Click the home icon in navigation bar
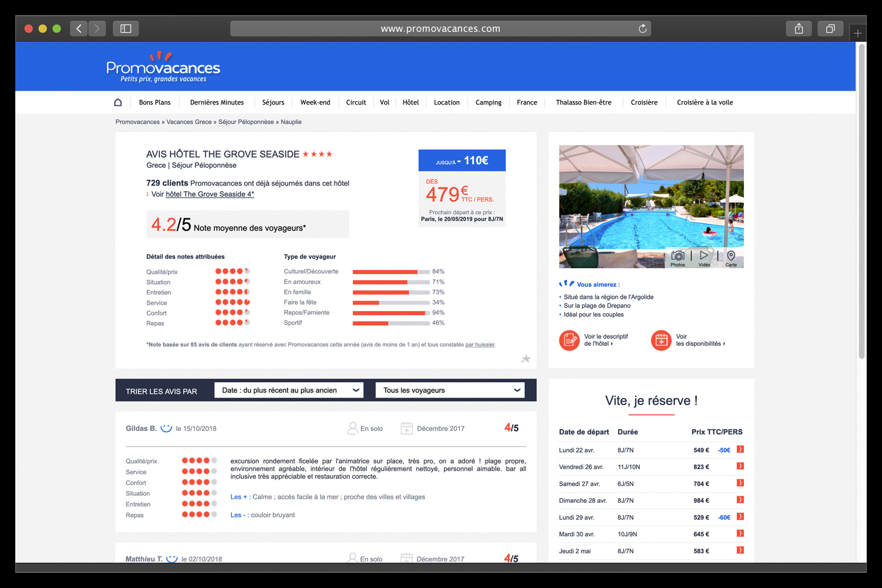Image resolution: width=882 pixels, height=588 pixels. 118,102
